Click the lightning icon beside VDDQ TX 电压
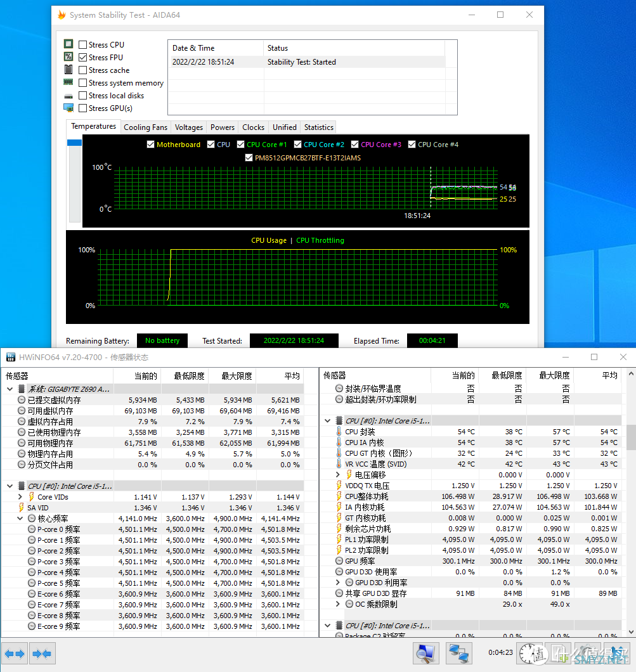The image size is (636, 672). (339, 486)
